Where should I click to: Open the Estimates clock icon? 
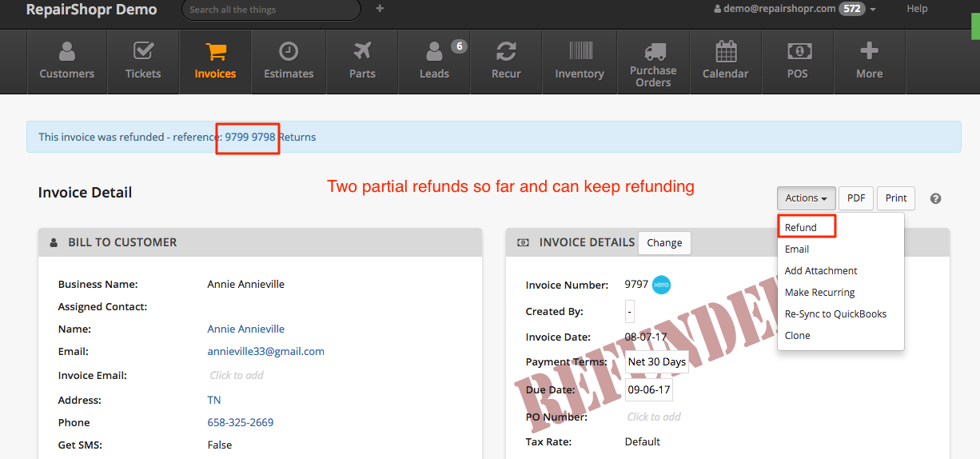289,52
